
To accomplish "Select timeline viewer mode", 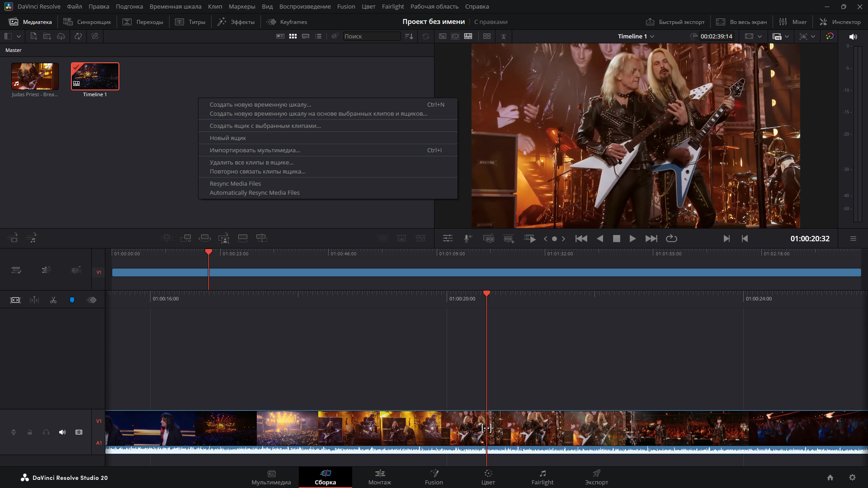I will [x=468, y=36].
